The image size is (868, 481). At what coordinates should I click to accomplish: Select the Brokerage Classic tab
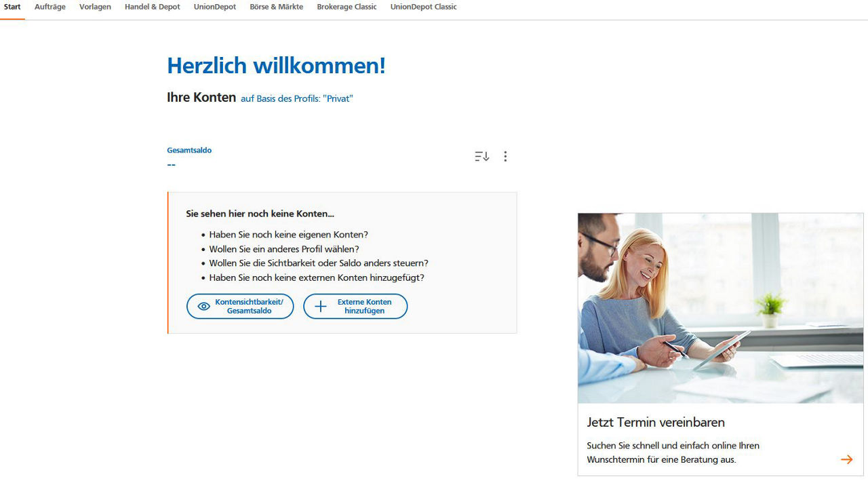[347, 7]
